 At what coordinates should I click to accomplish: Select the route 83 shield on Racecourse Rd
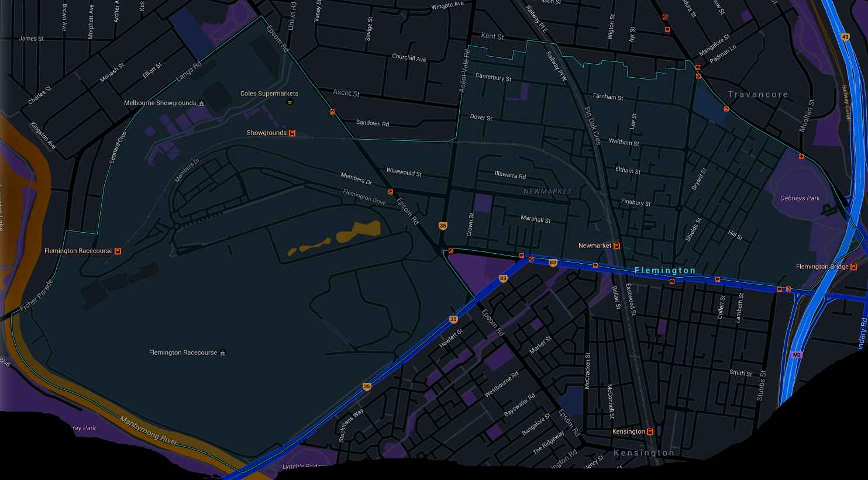click(x=553, y=263)
